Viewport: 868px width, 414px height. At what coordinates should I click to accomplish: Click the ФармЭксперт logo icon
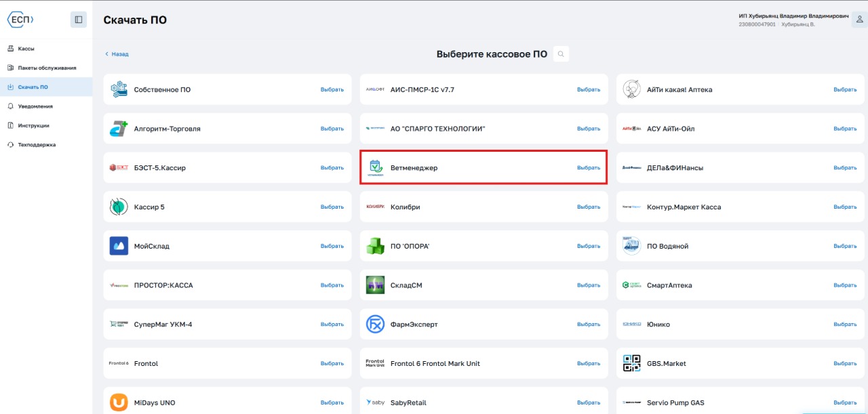pyautogui.click(x=375, y=325)
